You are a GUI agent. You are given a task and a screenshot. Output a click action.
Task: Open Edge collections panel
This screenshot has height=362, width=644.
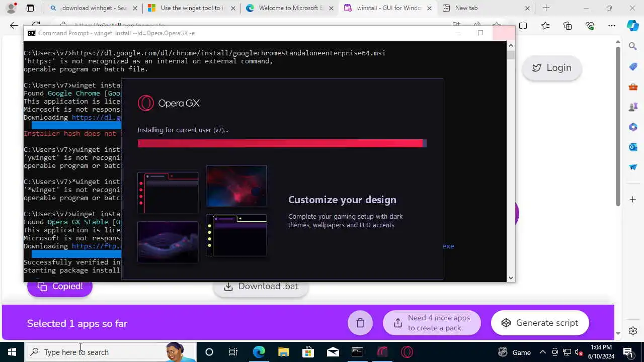[x=568, y=26]
